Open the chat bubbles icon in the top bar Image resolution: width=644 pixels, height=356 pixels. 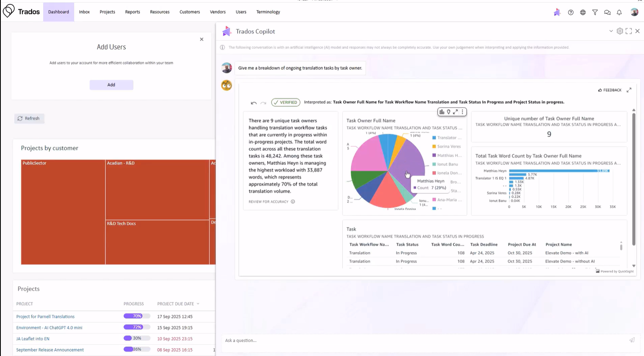coord(607,12)
